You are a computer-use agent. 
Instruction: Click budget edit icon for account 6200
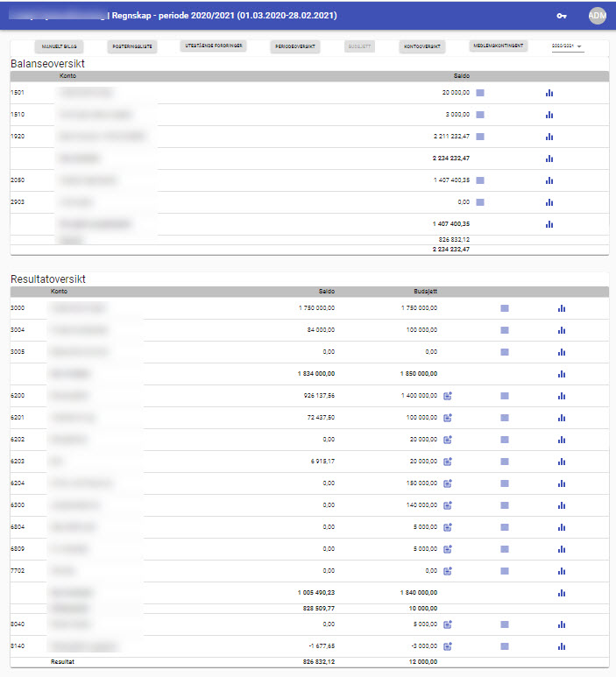pyautogui.click(x=447, y=396)
